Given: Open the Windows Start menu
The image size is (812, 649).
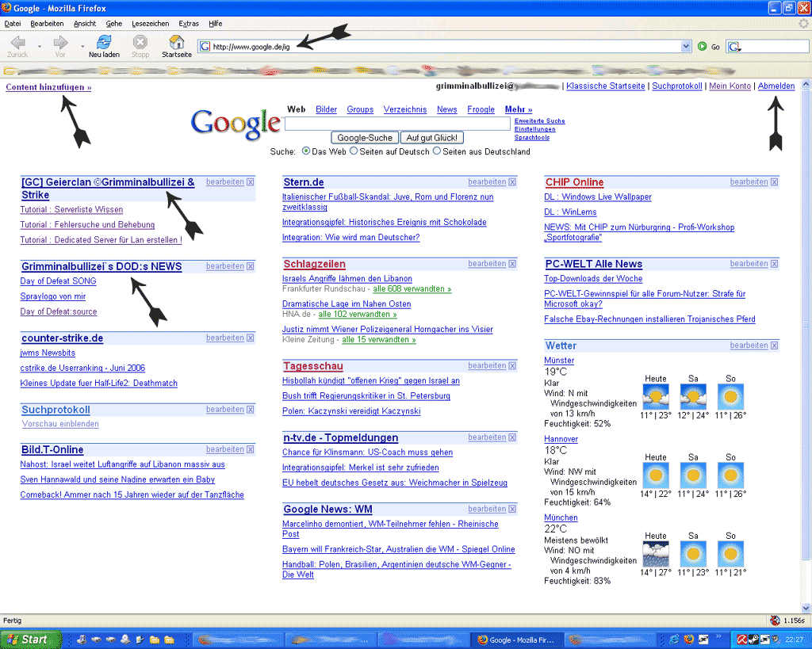Looking at the screenshot, I should click(x=30, y=639).
